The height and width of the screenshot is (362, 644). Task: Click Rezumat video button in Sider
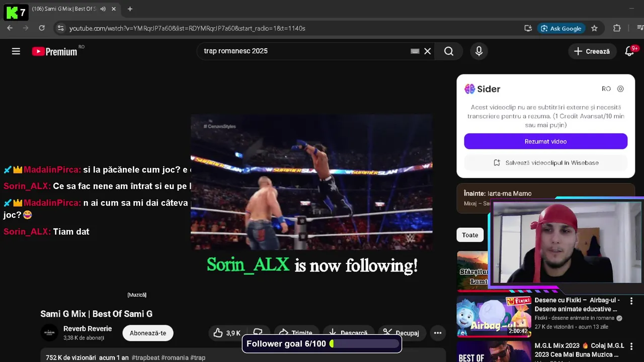(545, 141)
